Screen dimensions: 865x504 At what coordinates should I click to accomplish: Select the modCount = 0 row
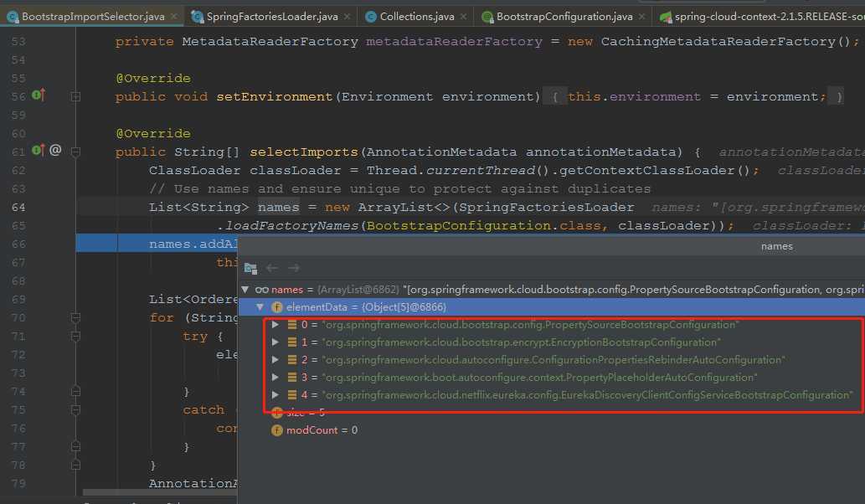pos(551,430)
